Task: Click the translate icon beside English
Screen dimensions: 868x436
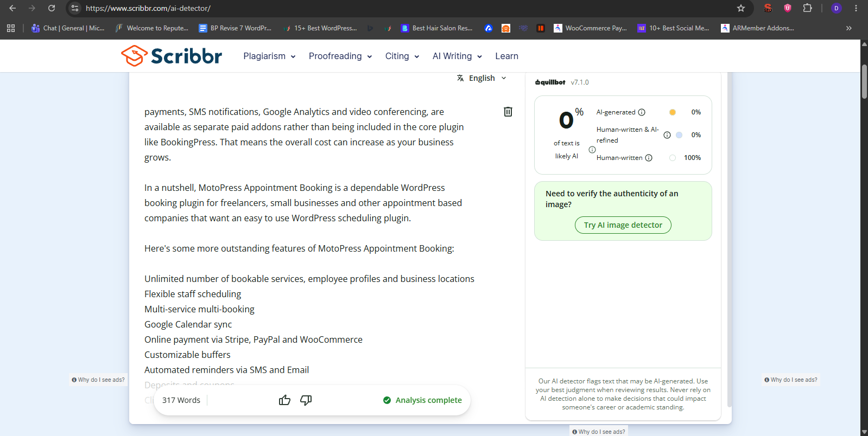Action: pyautogui.click(x=460, y=78)
